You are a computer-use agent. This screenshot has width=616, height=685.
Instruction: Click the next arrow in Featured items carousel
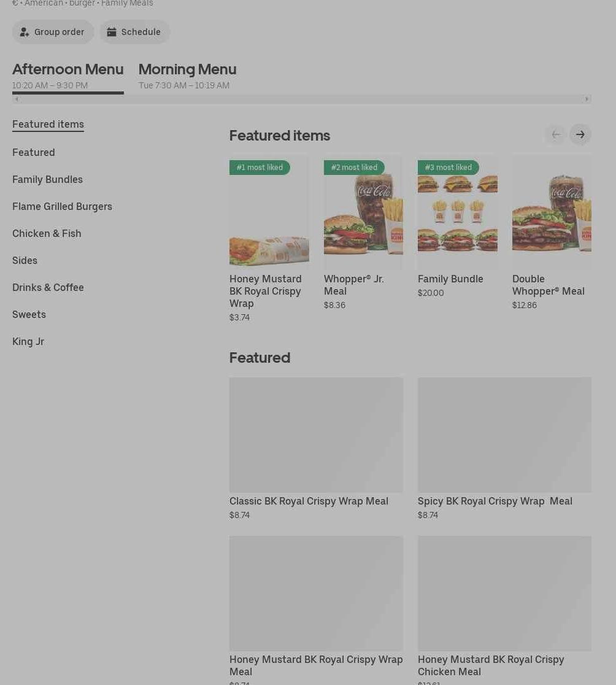click(580, 134)
